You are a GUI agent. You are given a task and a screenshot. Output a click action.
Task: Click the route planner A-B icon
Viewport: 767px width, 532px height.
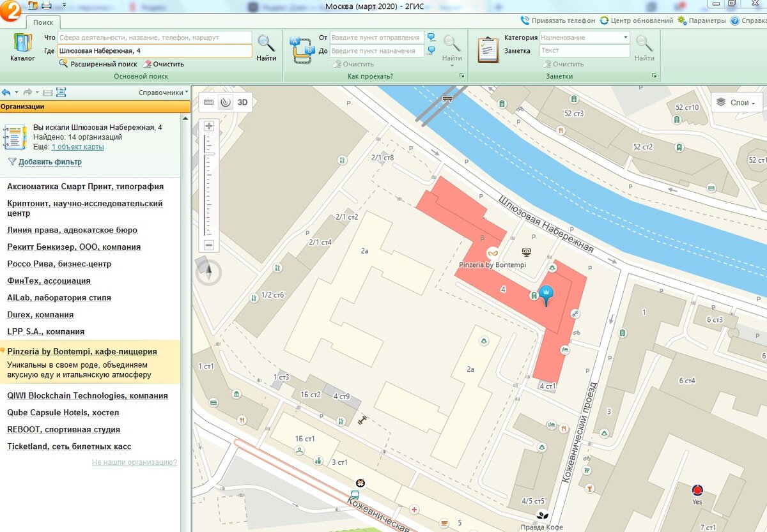click(x=301, y=49)
